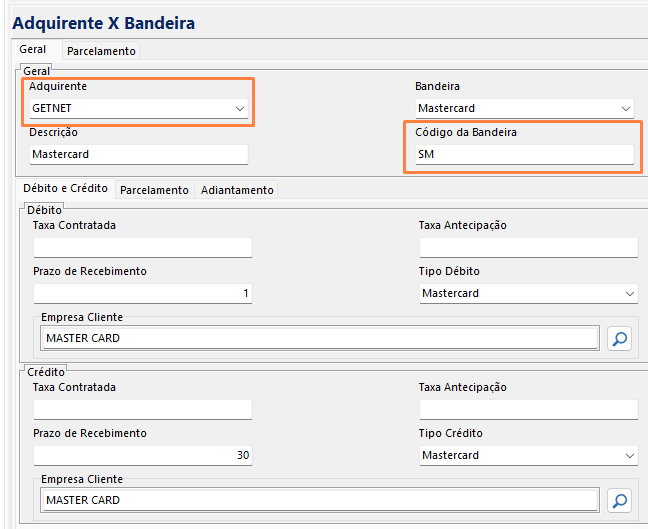
Task: Click search icon for Crédito Empresa Cliente
Action: [x=619, y=501]
